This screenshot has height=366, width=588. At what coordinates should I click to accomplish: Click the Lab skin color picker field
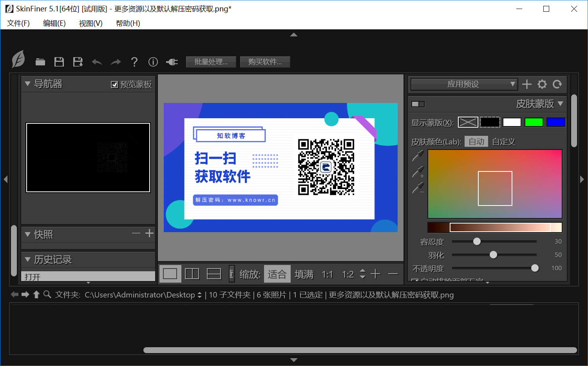(x=495, y=184)
